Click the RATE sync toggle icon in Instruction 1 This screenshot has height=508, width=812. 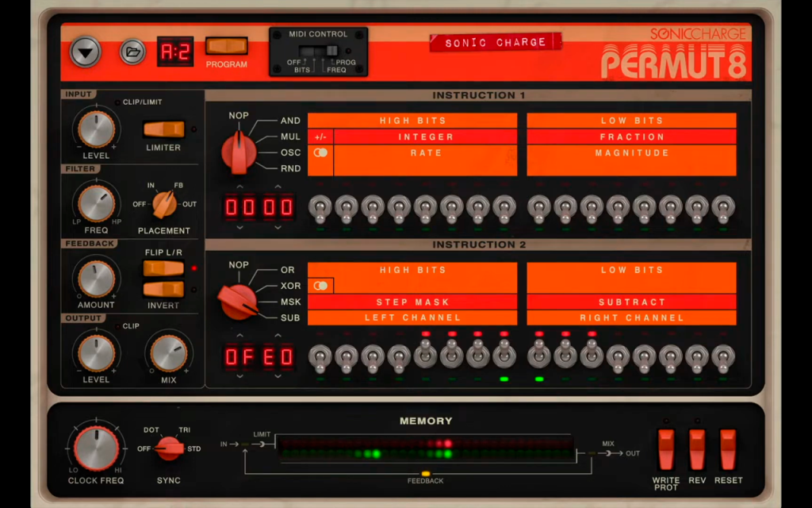pos(320,153)
